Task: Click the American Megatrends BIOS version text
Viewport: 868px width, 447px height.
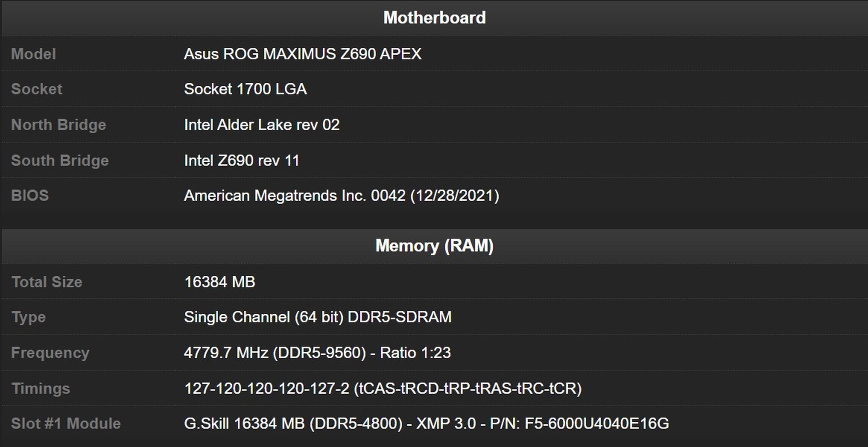Action: (341, 195)
